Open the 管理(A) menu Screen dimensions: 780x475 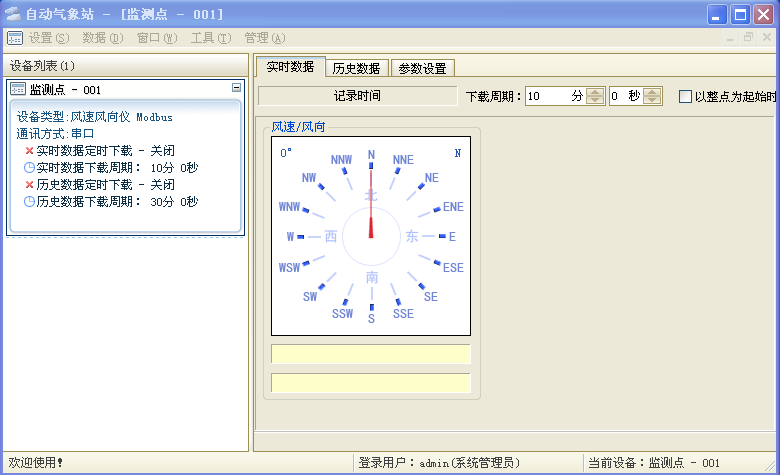264,38
